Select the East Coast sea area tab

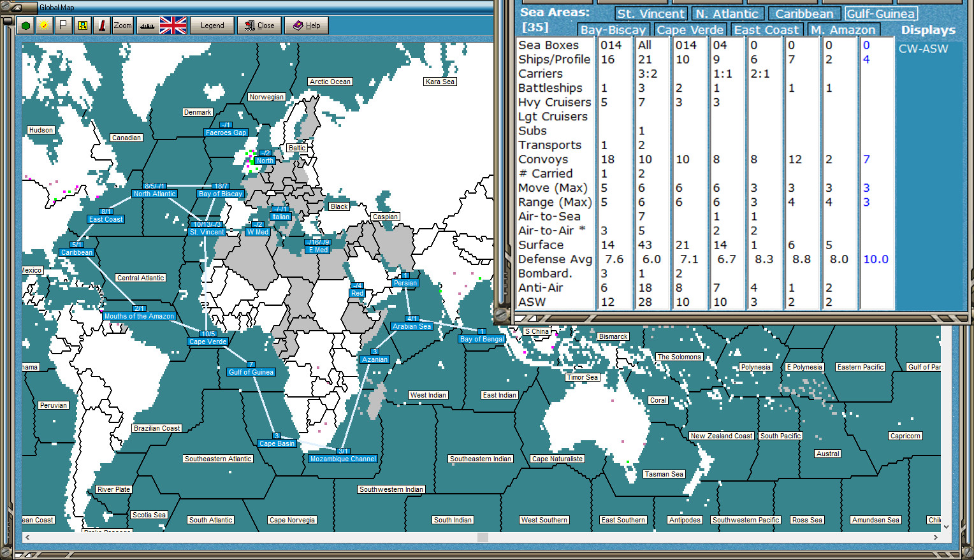(766, 29)
